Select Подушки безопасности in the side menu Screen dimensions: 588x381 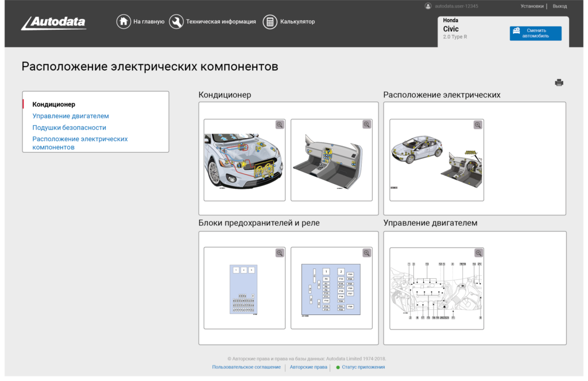click(69, 127)
